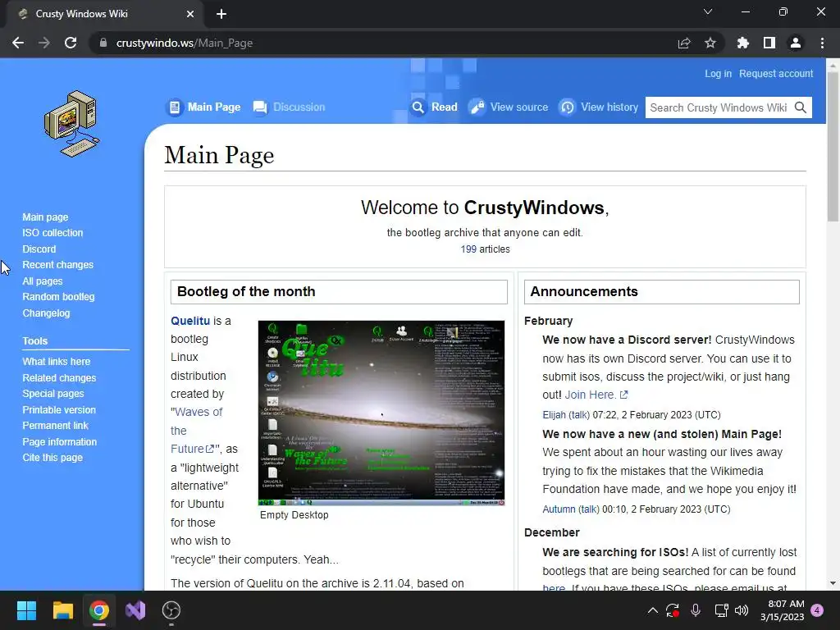Click What links here tool link

click(x=57, y=362)
